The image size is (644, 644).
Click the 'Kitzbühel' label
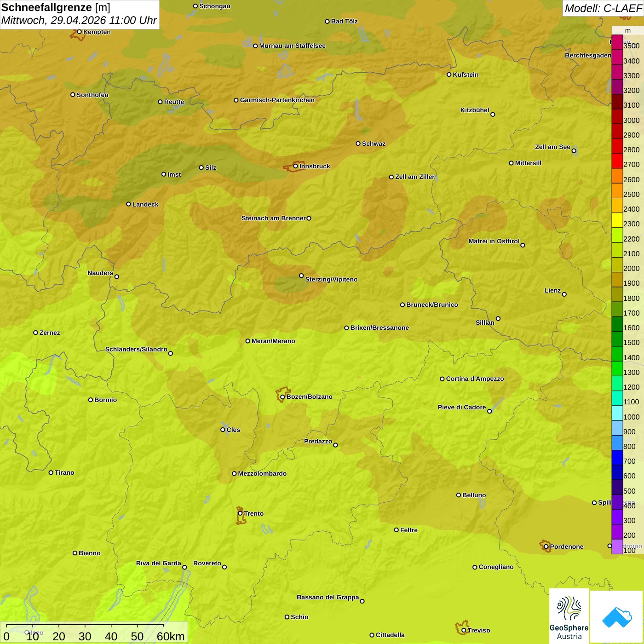click(x=475, y=110)
